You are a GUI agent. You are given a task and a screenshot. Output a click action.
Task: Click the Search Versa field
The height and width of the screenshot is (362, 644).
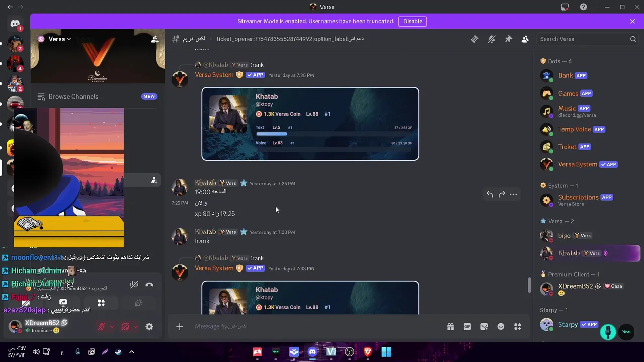click(x=588, y=39)
